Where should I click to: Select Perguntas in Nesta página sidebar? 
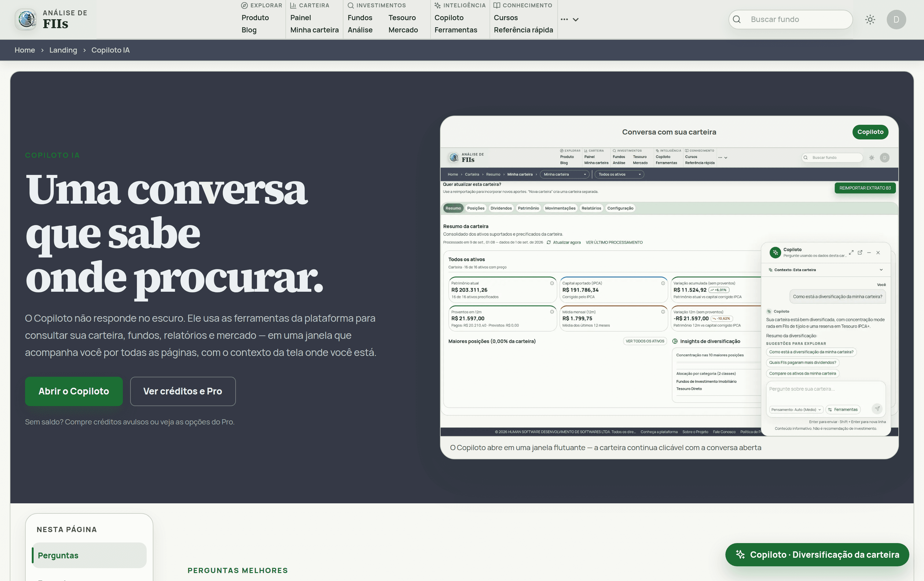coord(89,555)
